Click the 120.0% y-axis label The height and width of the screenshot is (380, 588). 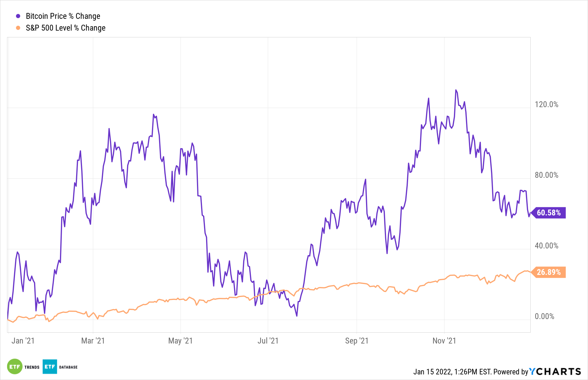546,104
